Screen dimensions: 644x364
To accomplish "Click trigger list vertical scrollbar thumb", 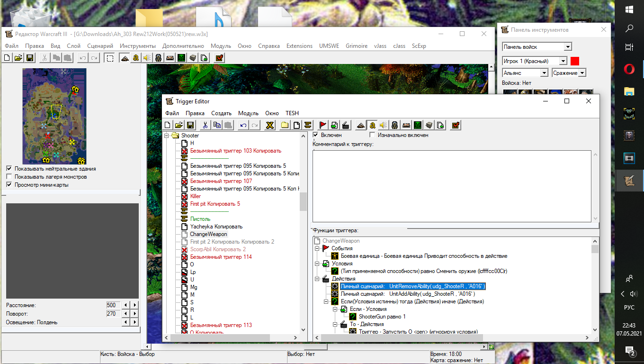I will pos(304,201).
